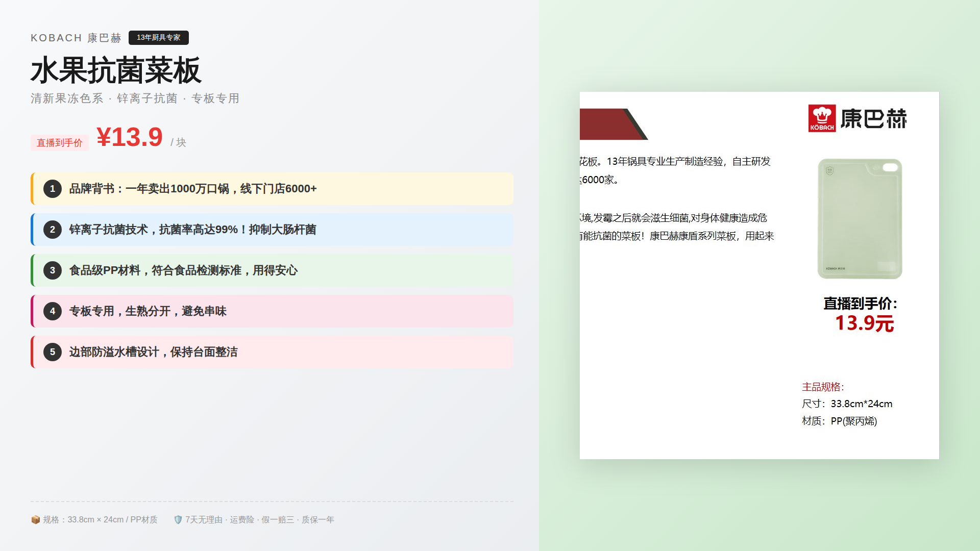
Task: Click the shield icon beside 7天无理由
Action: (x=178, y=519)
